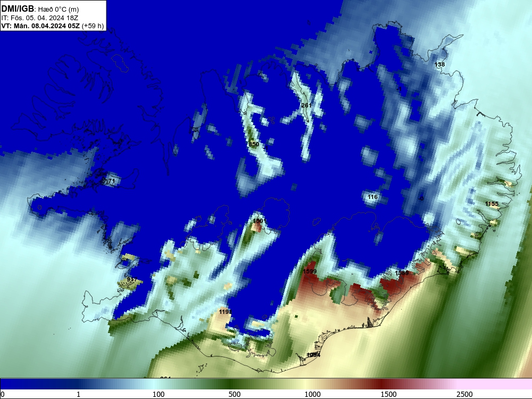Click the color scale tick label 1
This screenshot has height=399, width=532.
tap(78, 394)
